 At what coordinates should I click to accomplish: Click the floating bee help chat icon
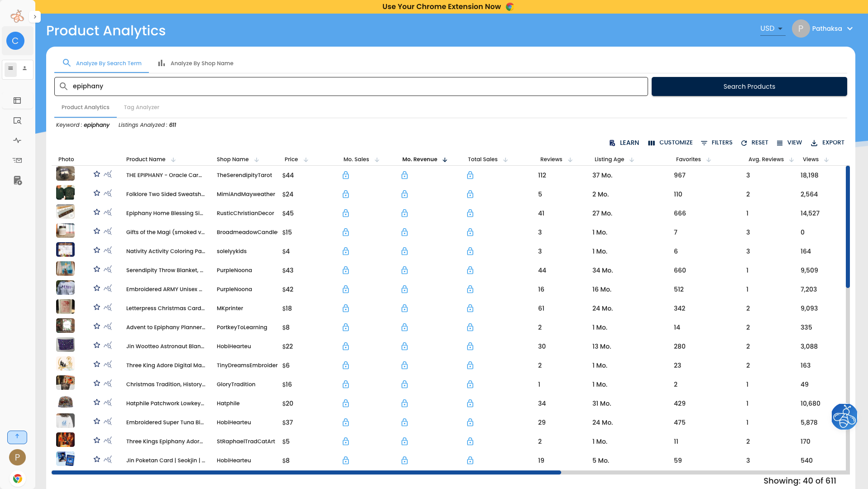(x=844, y=417)
